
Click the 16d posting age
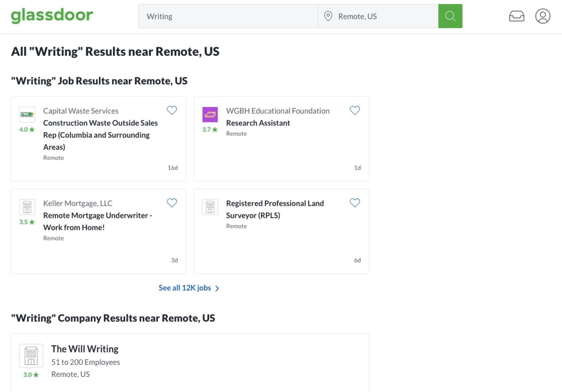(173, 168)
